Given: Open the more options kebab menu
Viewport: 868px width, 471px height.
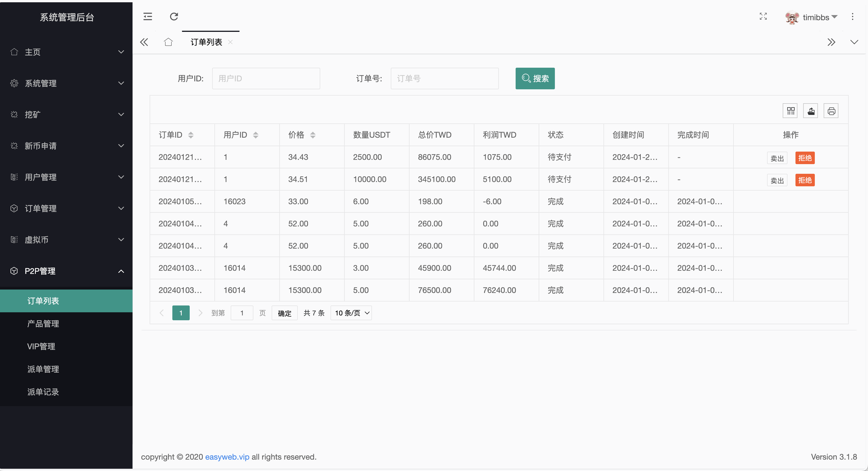Looking at the screenshot, I should click(853, 16).
